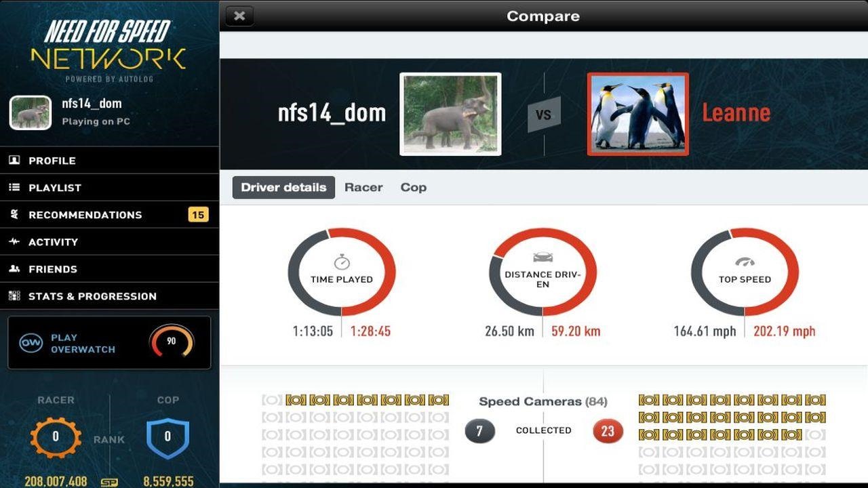
Task: Click the orange Racer rank gear badge
Action: click(56, 437)
